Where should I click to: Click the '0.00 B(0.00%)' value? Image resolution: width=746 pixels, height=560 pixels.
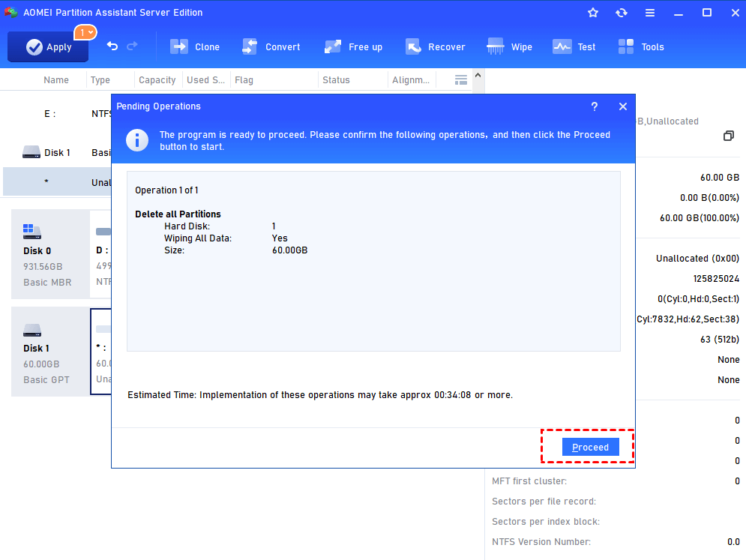[x=709, y=197]
